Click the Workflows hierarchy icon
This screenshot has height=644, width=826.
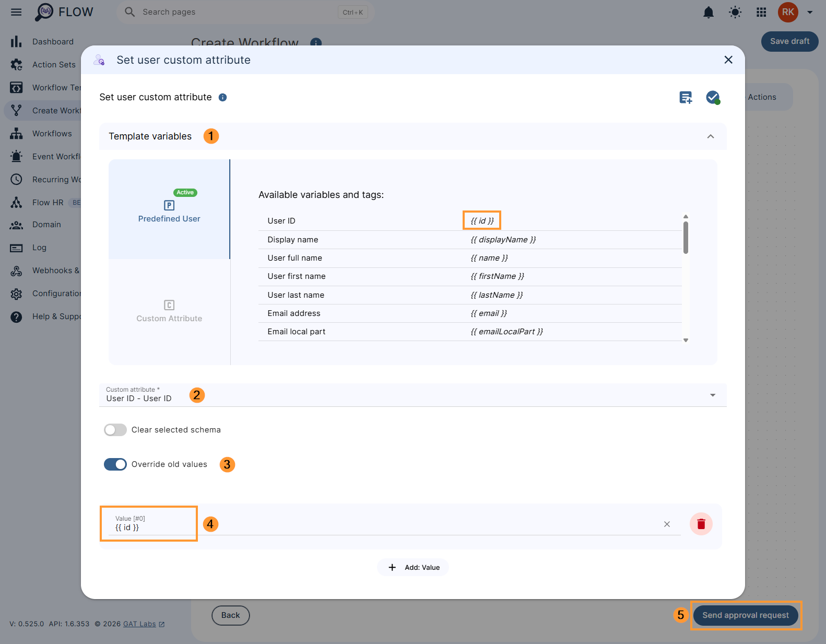16,134
